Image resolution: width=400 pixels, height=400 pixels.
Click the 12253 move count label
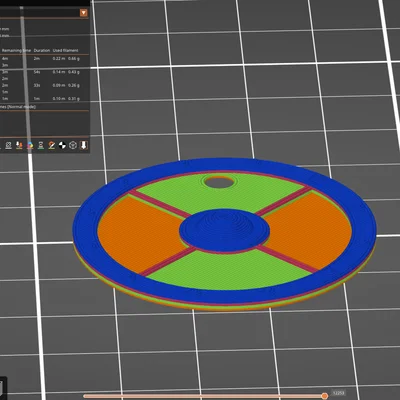(x=338, y=393)
